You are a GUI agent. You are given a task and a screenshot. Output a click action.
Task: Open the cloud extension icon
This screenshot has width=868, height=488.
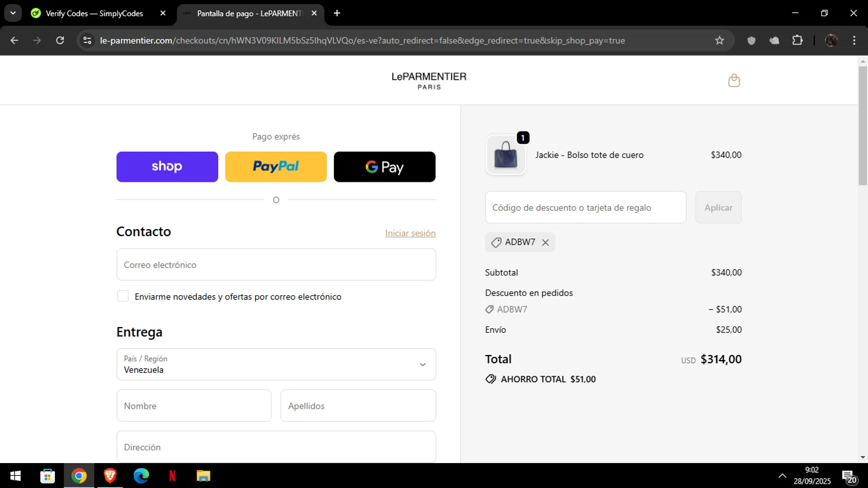coord(774,41)
